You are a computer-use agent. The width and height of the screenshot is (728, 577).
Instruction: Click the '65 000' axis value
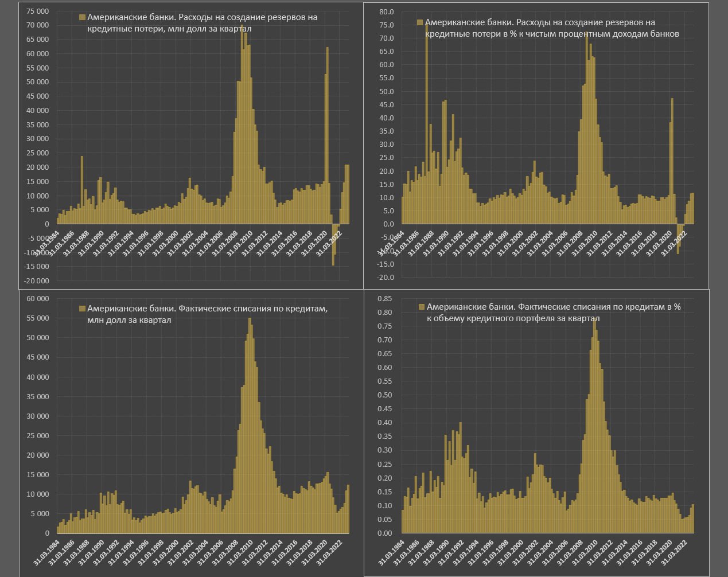[37, 40]
